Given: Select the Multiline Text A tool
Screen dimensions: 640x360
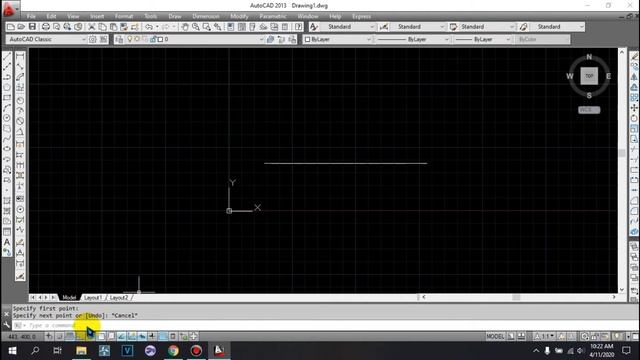Looking at the screenshot, I should click(7, 242).
